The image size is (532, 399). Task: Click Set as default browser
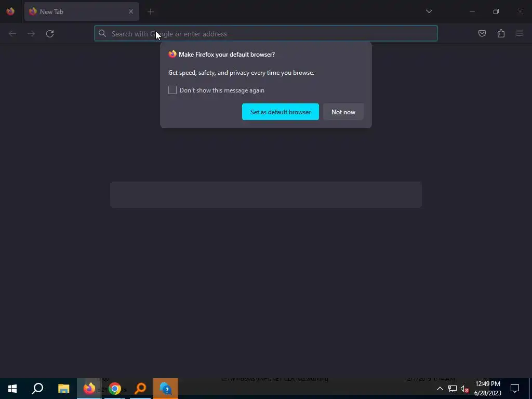280,112
